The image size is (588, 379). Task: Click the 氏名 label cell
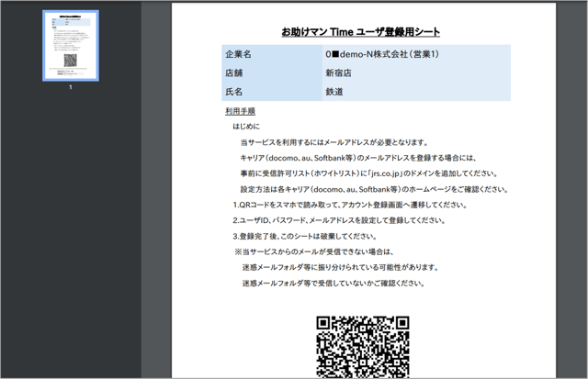tap(272, 92)
